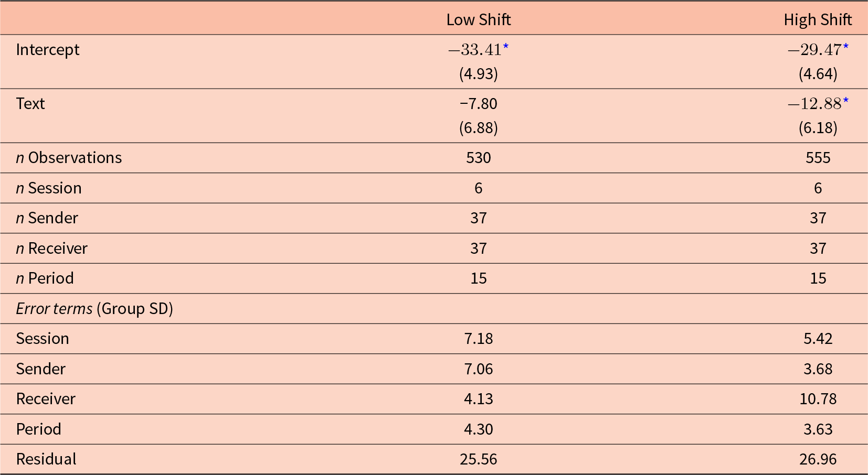Click the n Period row label
868x475 pixels.
[45, 278]
